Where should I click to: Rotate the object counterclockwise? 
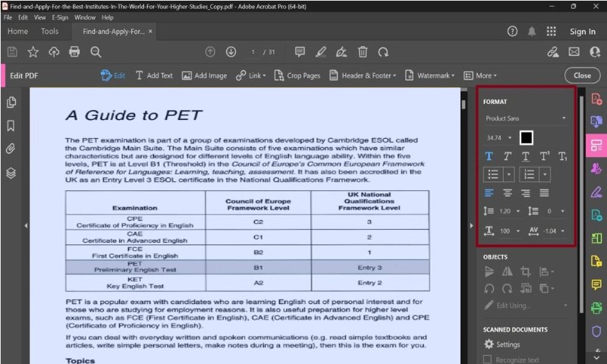point(489,289)
